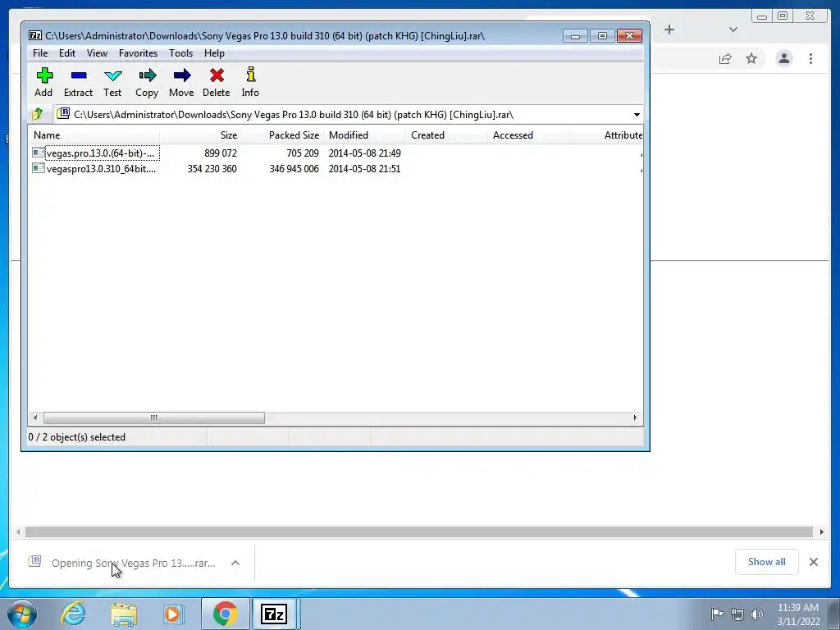Open the File menu
Screen dimensions: 840x630
(39, 53)
